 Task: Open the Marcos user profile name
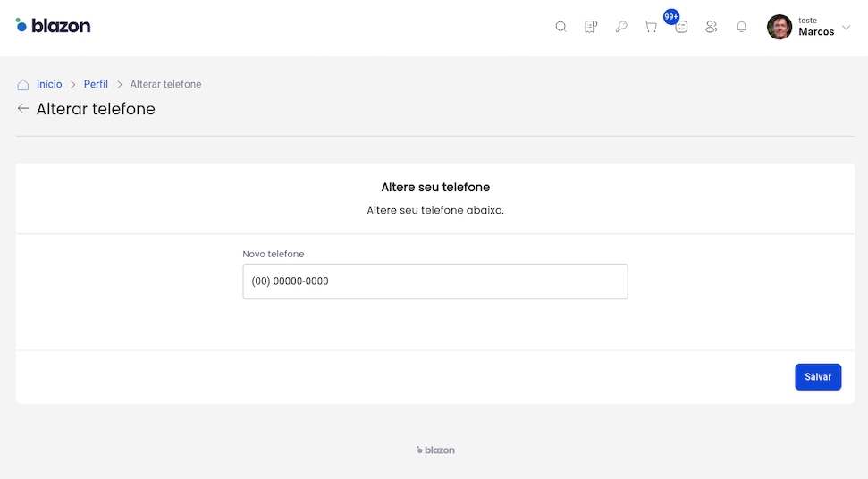pyautogui.click(x=815, y=32)
